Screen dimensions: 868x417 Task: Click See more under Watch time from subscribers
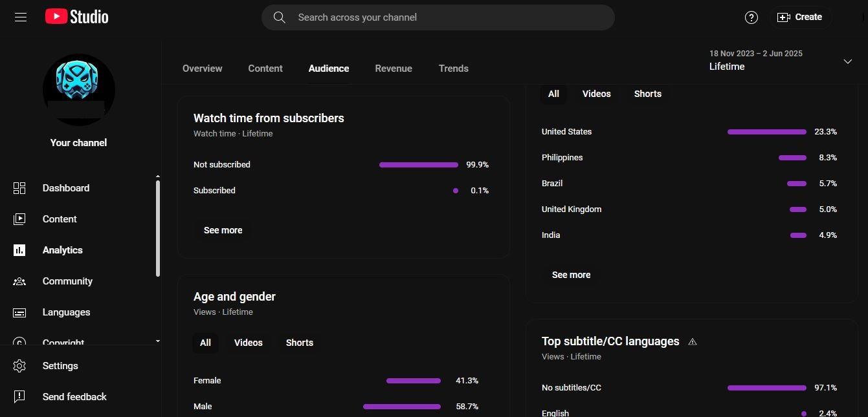tap(223, 230)
